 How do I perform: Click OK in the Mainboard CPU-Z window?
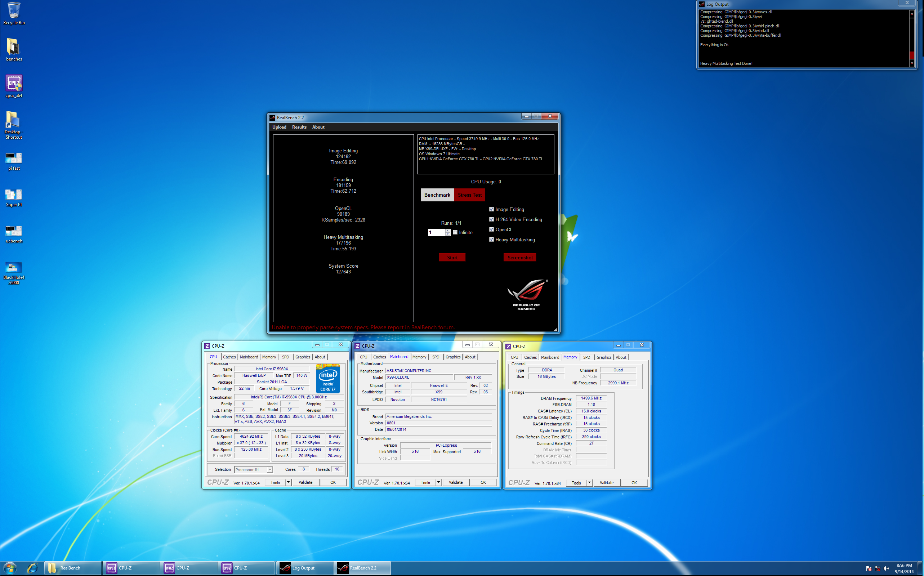point(483,482)
